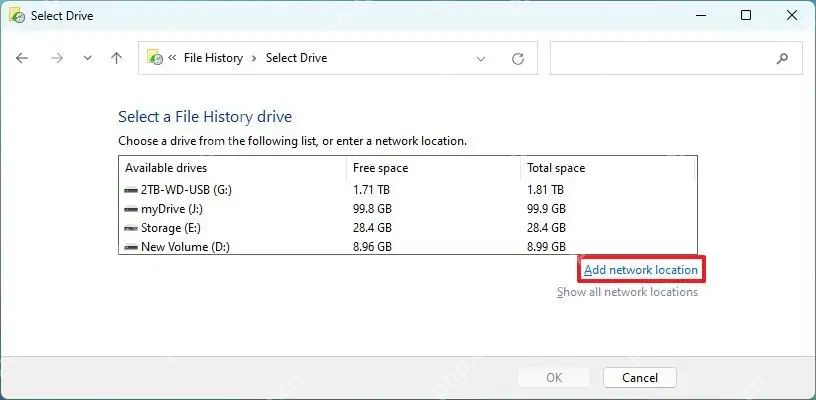Click the drive icon beside Storage (E:)
This screenshot has height=400, width=816.
click(x=131, y=228)
